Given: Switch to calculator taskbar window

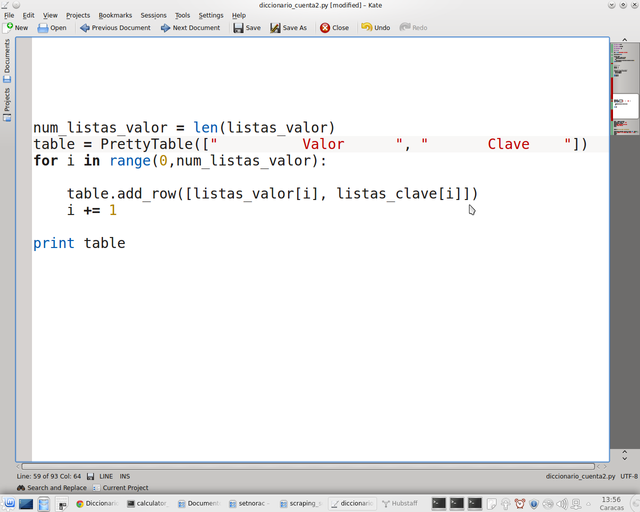Looking at the screenshot, I should (147, 503).
